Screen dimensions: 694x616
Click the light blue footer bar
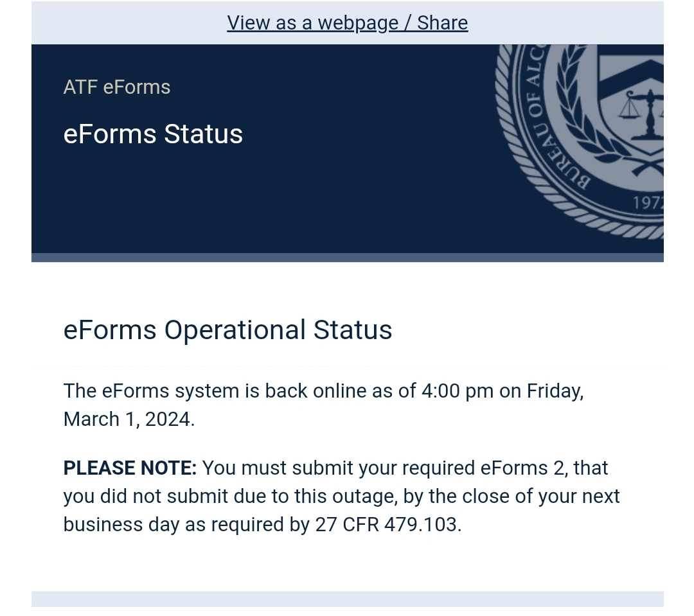pos(348,599)
